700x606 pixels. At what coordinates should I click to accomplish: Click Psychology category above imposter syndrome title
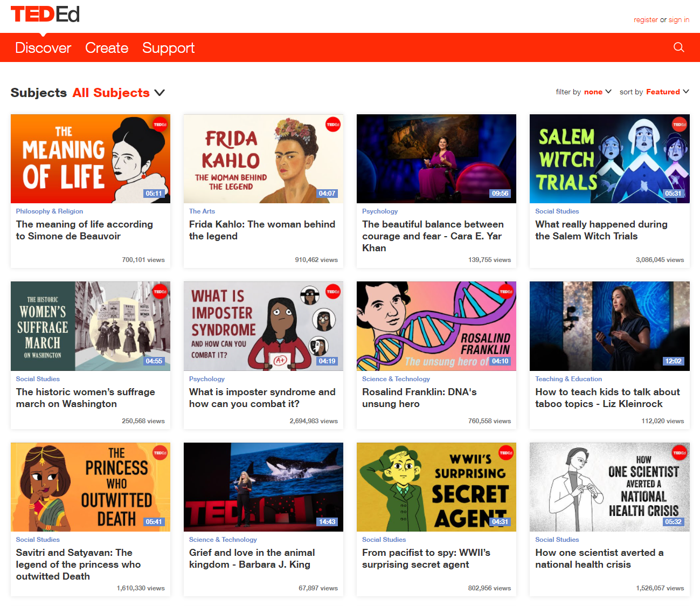[207, 379]
